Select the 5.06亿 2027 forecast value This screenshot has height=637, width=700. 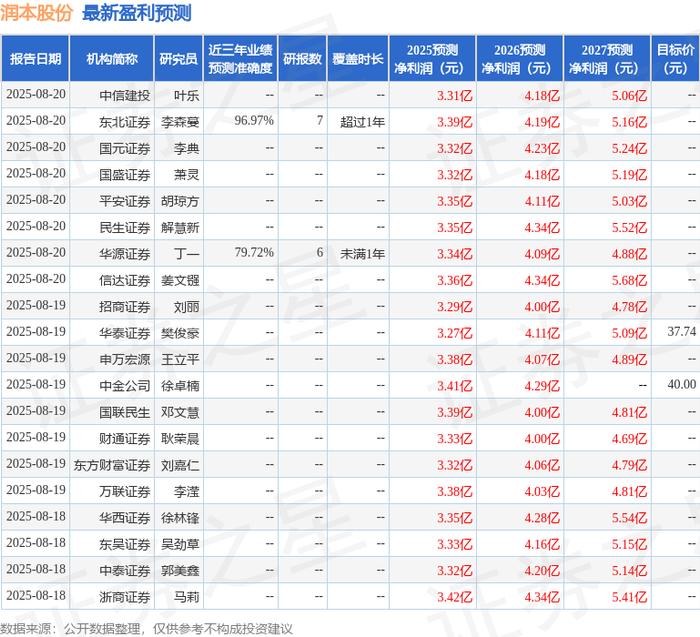pos(629,96)
